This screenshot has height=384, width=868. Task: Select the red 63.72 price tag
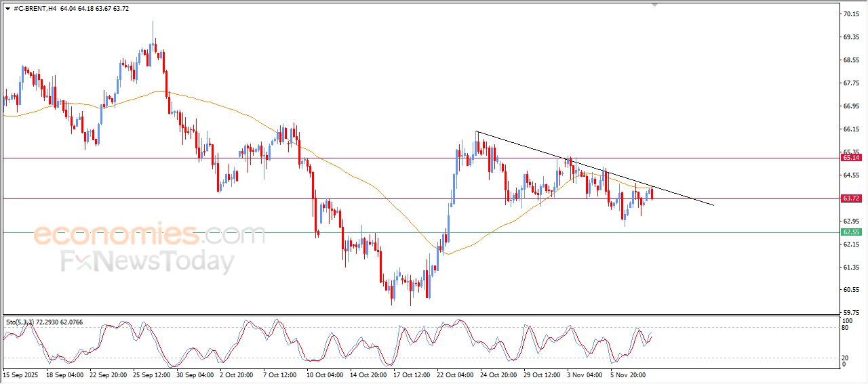[x=850, y=198]
